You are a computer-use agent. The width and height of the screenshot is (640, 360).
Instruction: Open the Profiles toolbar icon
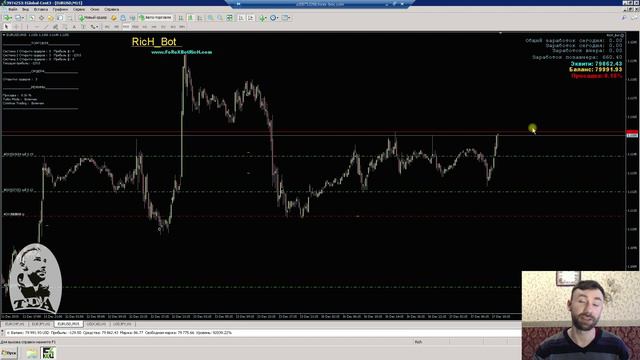point(19,18)
